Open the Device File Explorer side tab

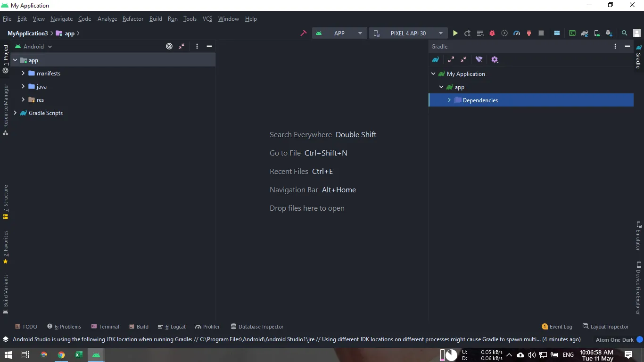click(x=639, y=288)
